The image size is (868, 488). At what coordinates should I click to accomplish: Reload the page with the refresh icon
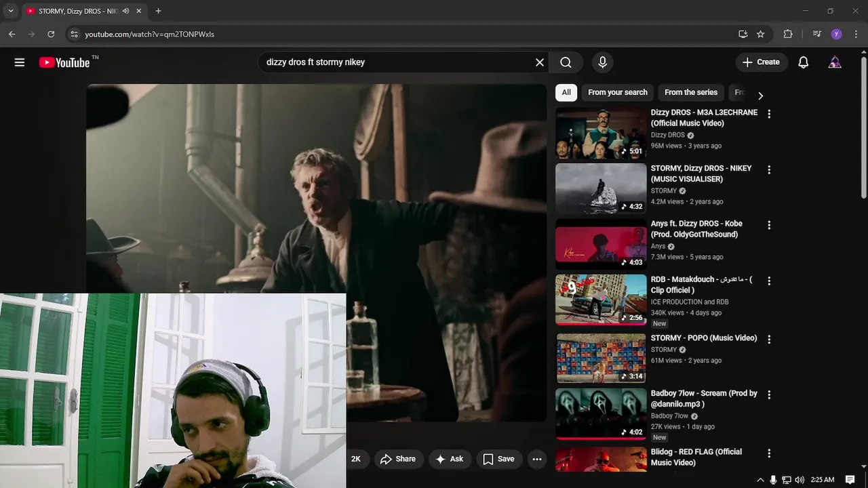pyautogui.click(x=51, y=34)
